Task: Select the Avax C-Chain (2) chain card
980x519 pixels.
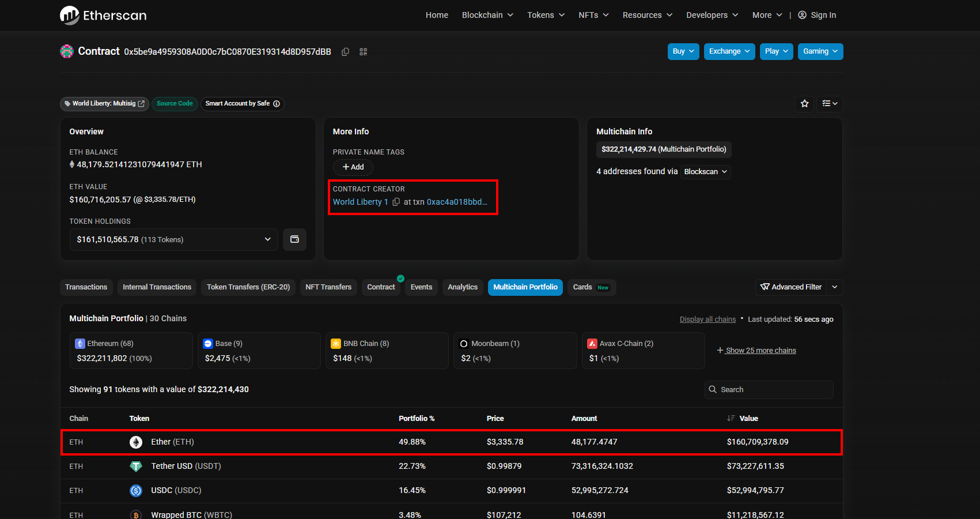Action: [x=643, y=351]
